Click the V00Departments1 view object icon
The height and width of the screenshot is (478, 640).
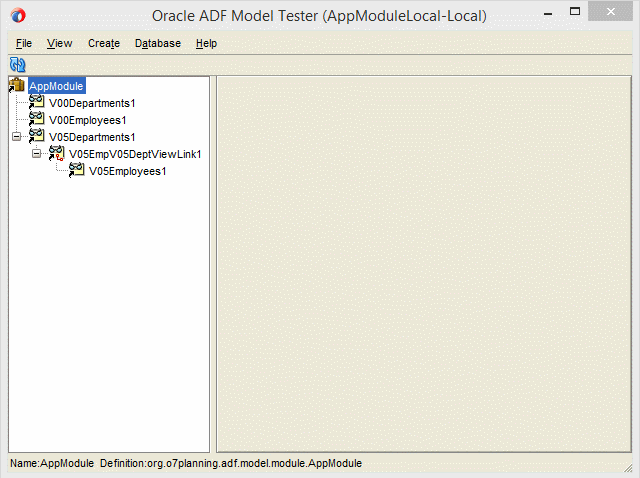36,102
